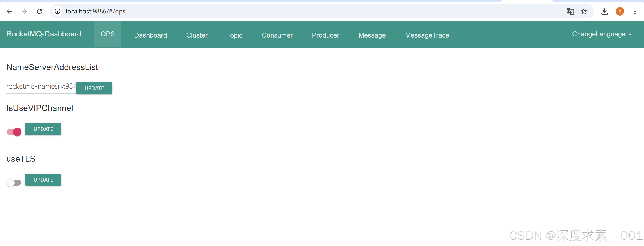Expand the ChangeLanguage dropdown
644x246 pixels.
click(601, 34)
